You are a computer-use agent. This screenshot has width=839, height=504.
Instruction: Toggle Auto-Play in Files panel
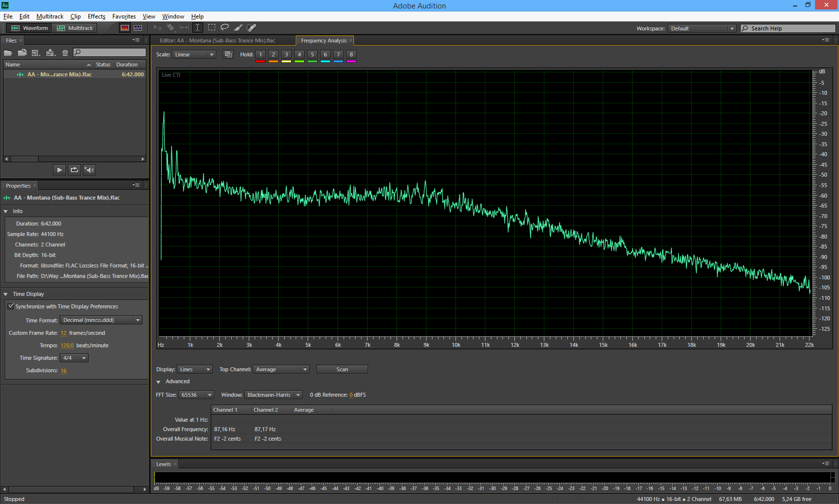[89, 170]
